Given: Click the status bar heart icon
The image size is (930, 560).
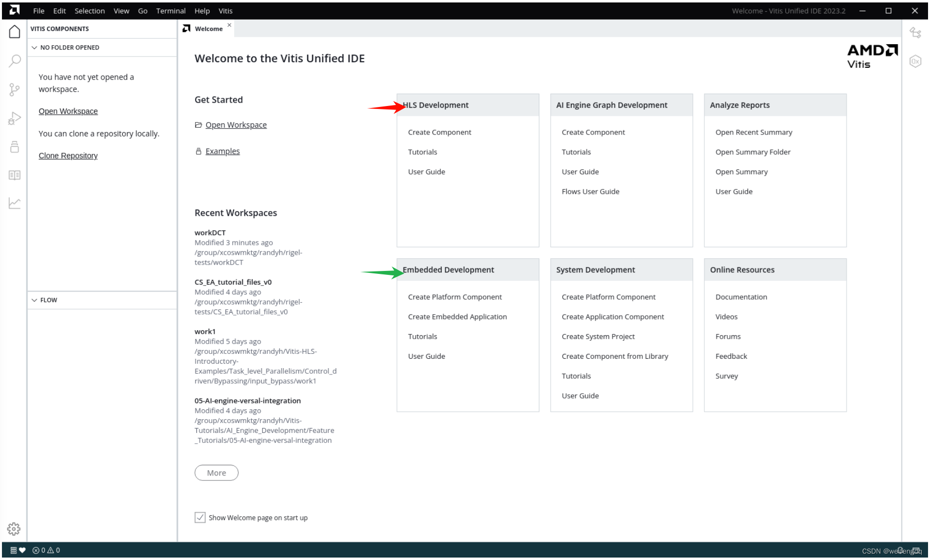Looking at the screenshot, I should pos(22,550).
